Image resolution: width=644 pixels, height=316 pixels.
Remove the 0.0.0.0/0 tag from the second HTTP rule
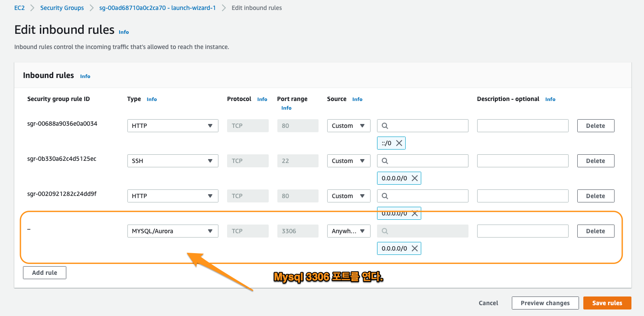[414, 213]
